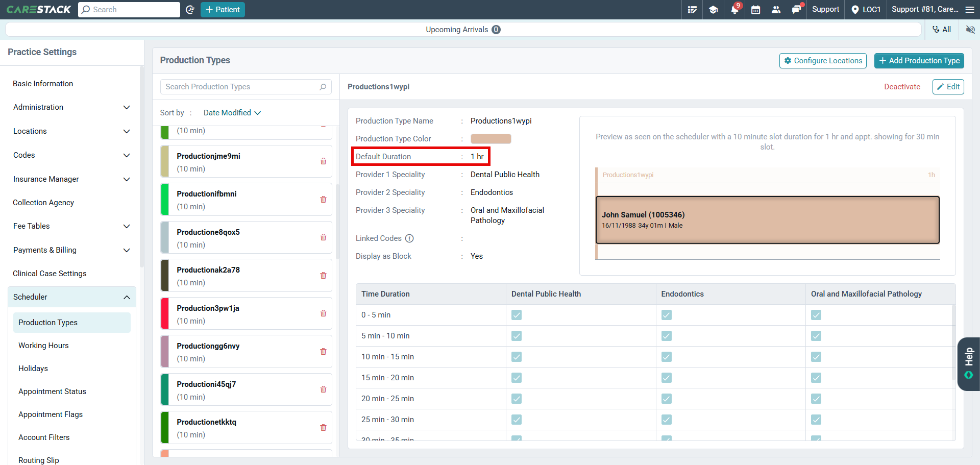Toggle Dental Public Health checkbox for 0 - 5 min
Image resolution: width=980 pixels, height=465 pixels.
[x=517, y=315]
